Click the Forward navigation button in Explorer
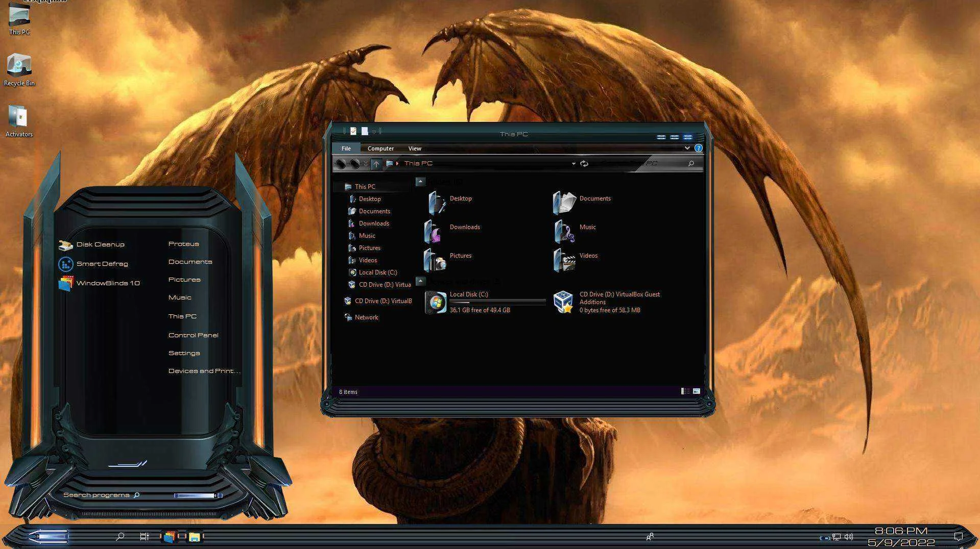 (x=355, y=164)
